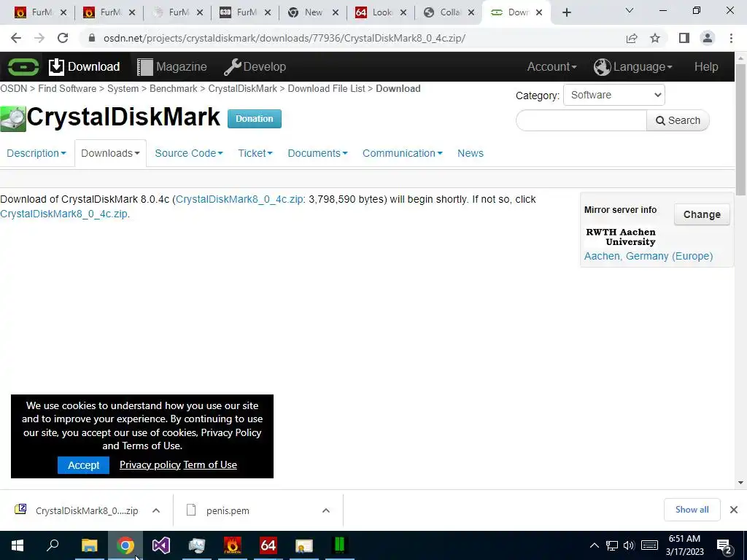Open Chrome three-dot menu

[731, 38]
